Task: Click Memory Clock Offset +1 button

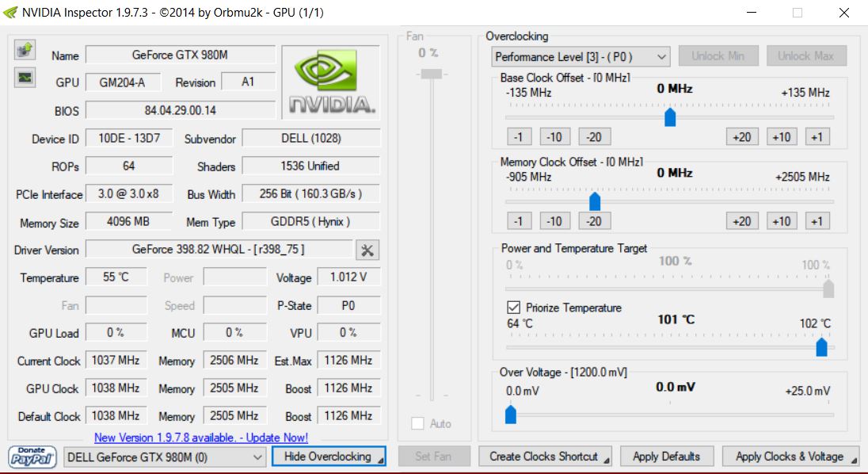Action: 817,221
